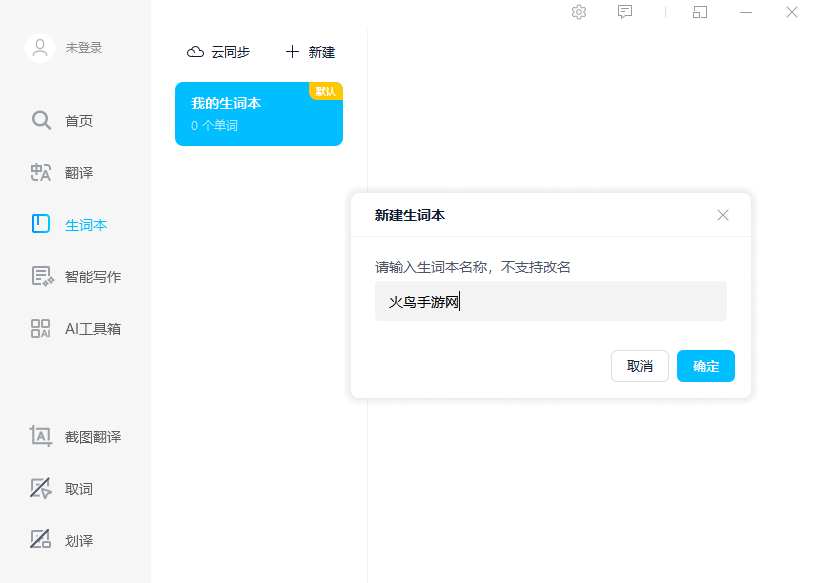The width and height of the screenshot is (815, 583).
Task: Minimize the application window
Action: (746, 12)
